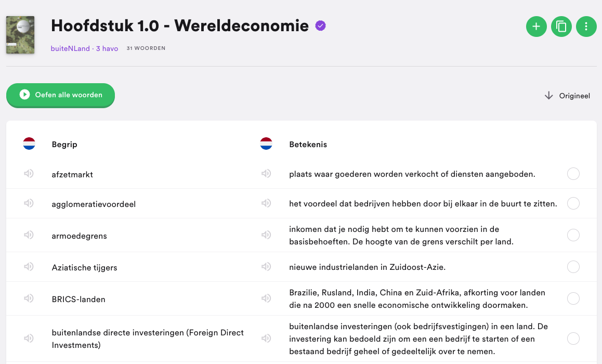Open the buiteNLand · 3 havo link

point(84,48)
